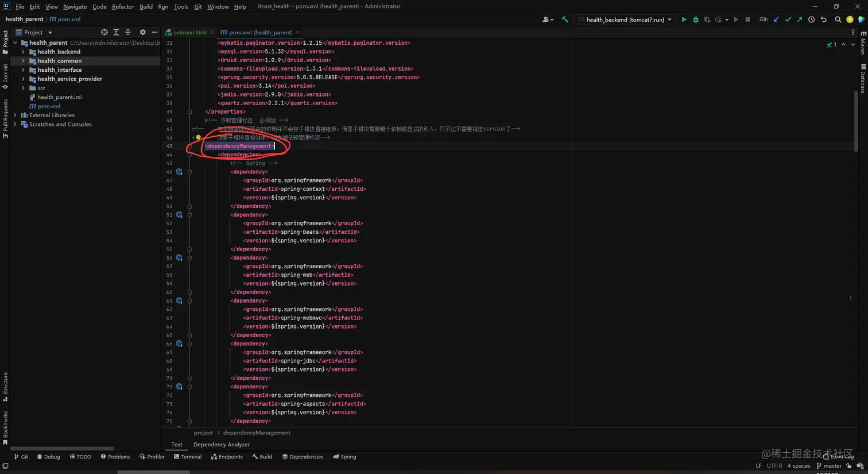
Task: Open the Pull Requests tool window
Action: (x=5, y=118)
